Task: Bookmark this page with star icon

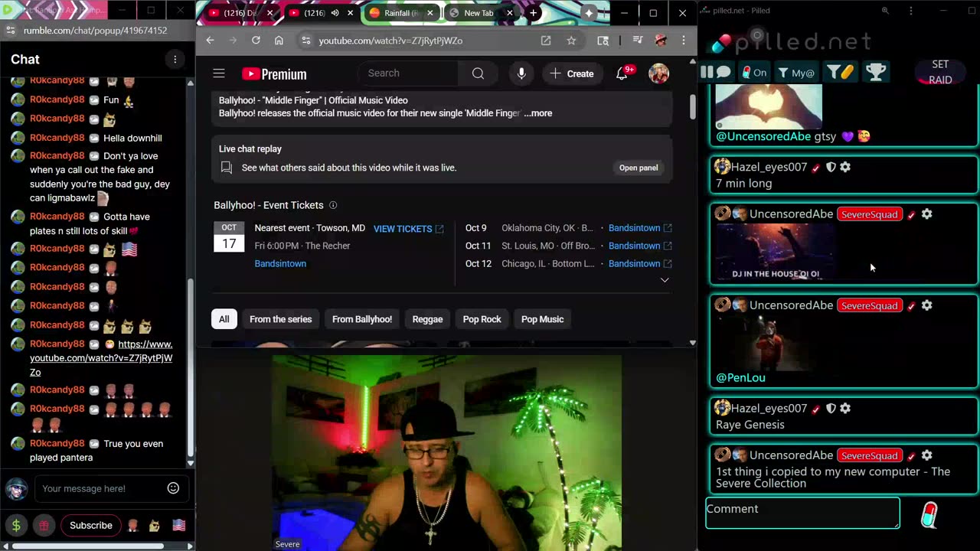Action: point(571,41)
